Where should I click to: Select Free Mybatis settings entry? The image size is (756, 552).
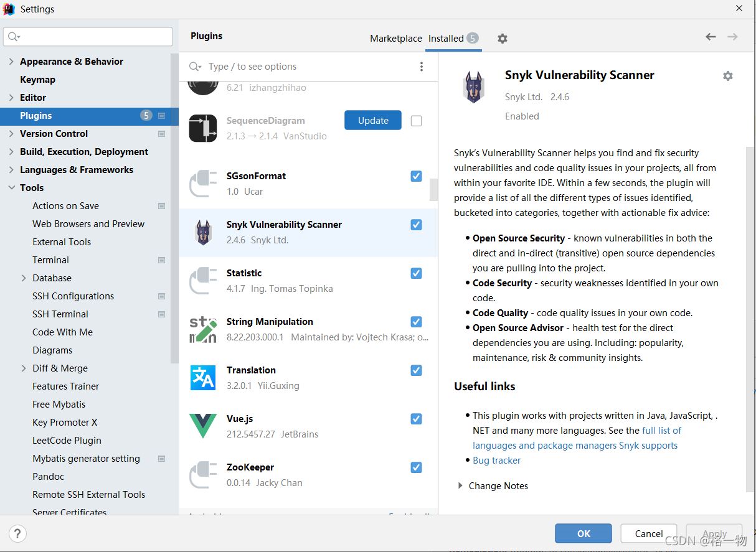click(59, 405)
